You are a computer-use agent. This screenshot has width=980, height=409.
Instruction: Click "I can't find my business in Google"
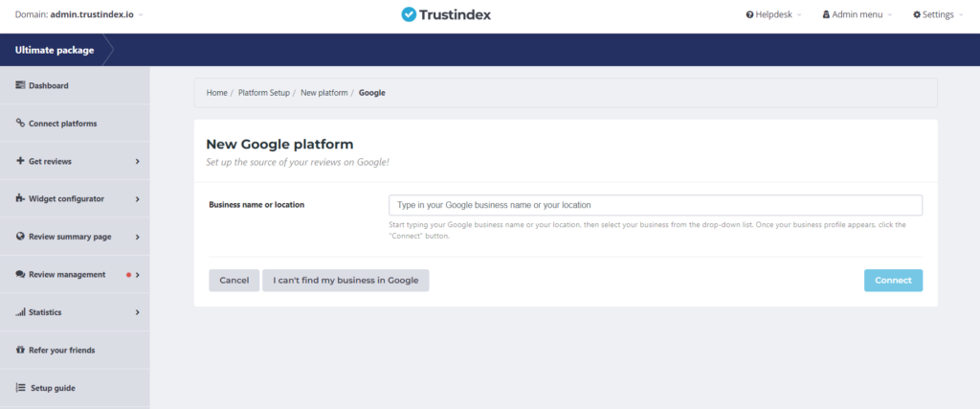tap(345, 280)
